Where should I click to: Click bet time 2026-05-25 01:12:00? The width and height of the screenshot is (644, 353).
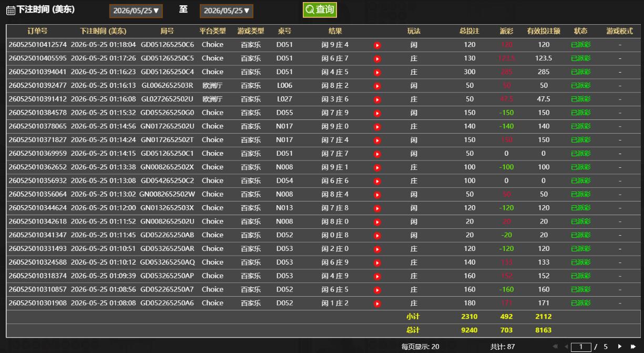coord(103,208)
